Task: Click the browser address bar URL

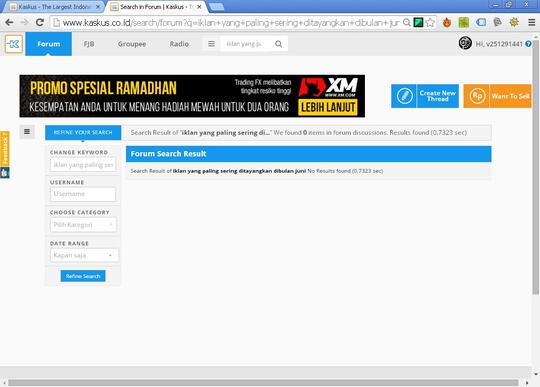Action: pos(231,23)
